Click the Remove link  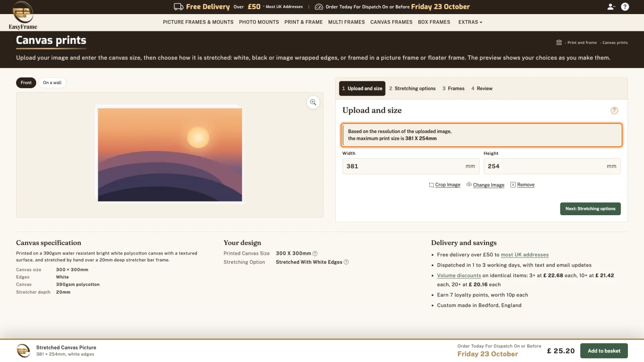click(526, 185)
